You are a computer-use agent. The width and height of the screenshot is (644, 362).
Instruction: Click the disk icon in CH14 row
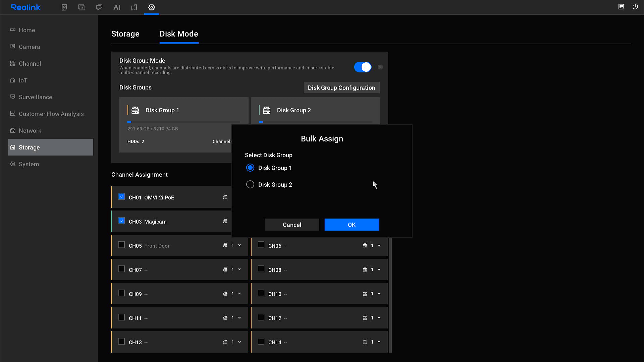click(365, 342)
